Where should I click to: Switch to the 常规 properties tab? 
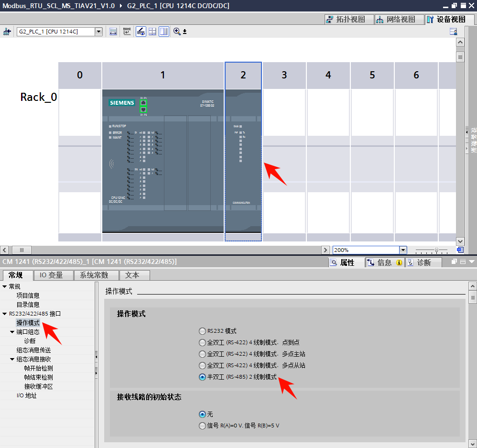(18, 275)
